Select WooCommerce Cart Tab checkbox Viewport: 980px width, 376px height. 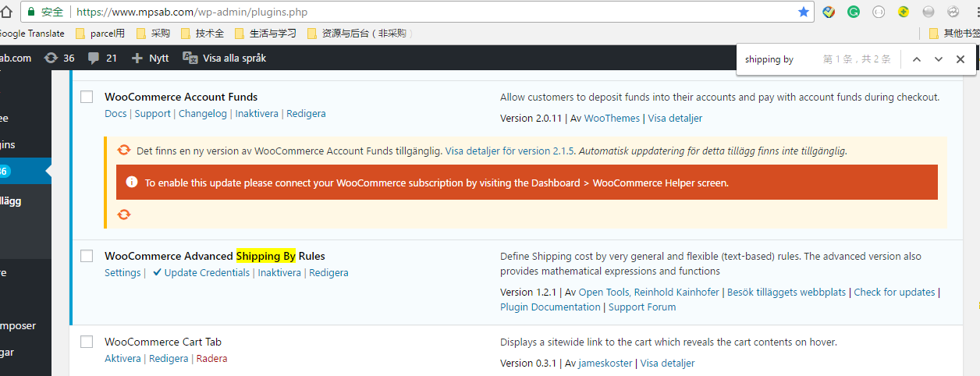(87, 342)
